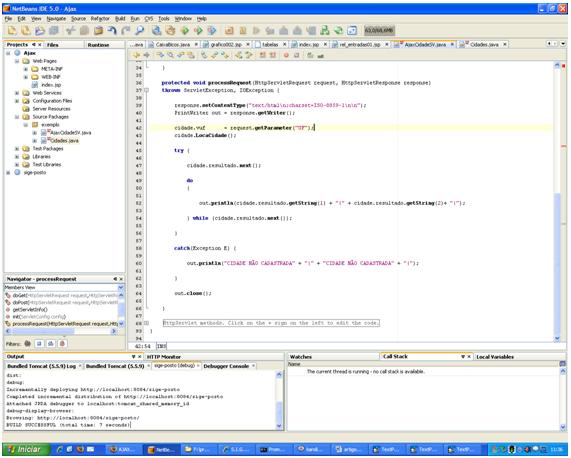This screenshot has width=571, height=458.
Task: Click the Pause debugger icon
Action: click(x=243, y=31)
